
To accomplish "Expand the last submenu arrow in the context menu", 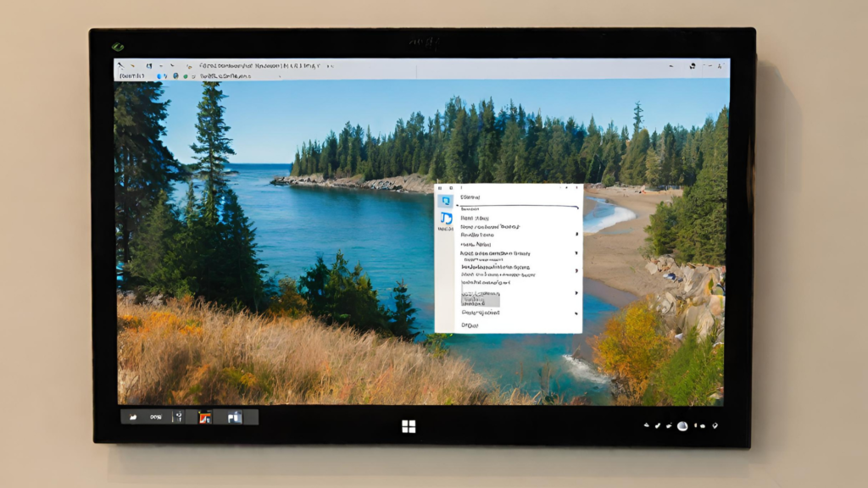I will (x=577, y=313).
